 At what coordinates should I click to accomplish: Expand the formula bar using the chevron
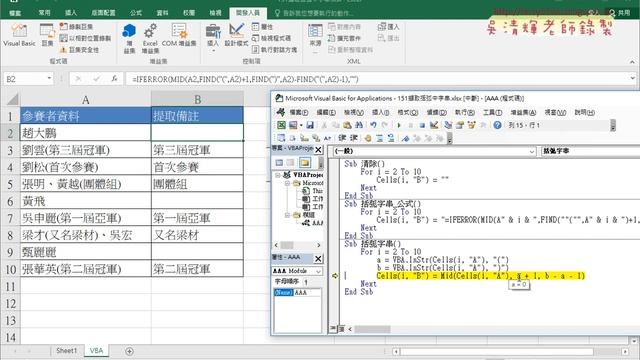[x=632, y=78]
